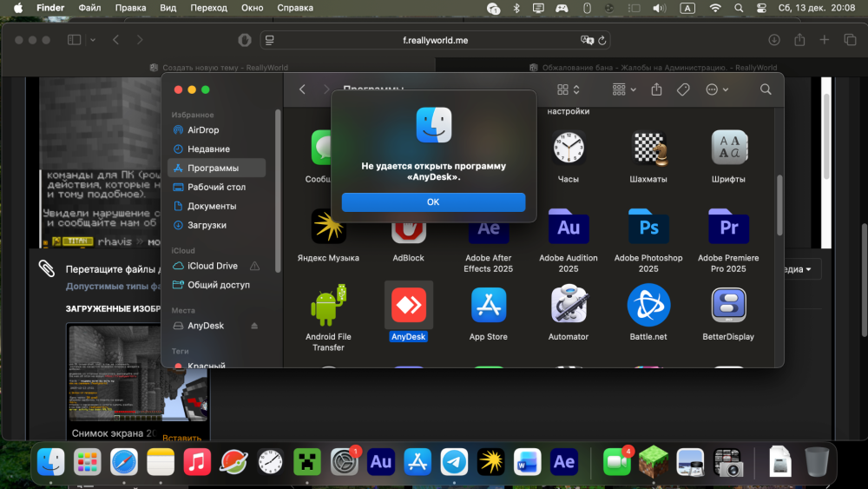Open Safari downloads button
The width and height of the screenshot is (868, 489).
pos(774,40)
